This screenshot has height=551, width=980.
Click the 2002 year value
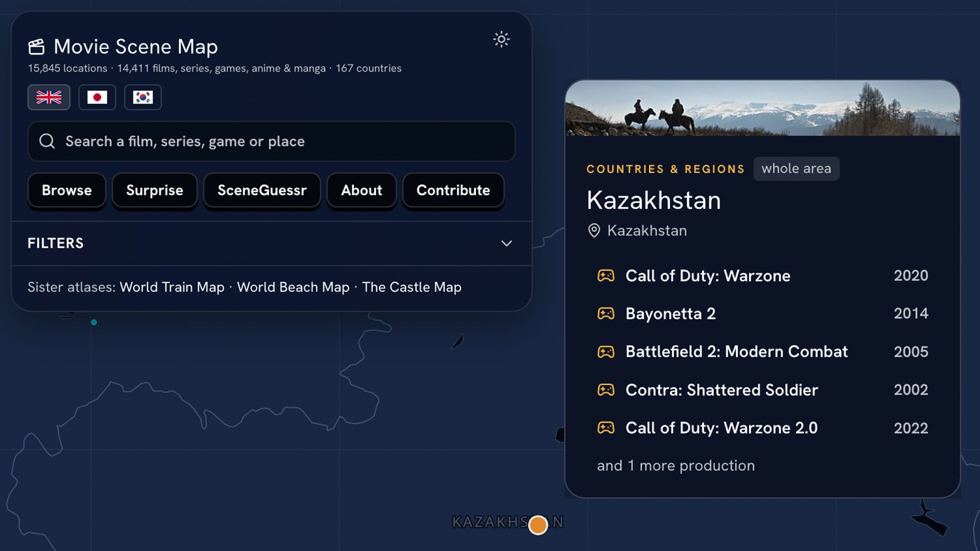pos(911,390)
